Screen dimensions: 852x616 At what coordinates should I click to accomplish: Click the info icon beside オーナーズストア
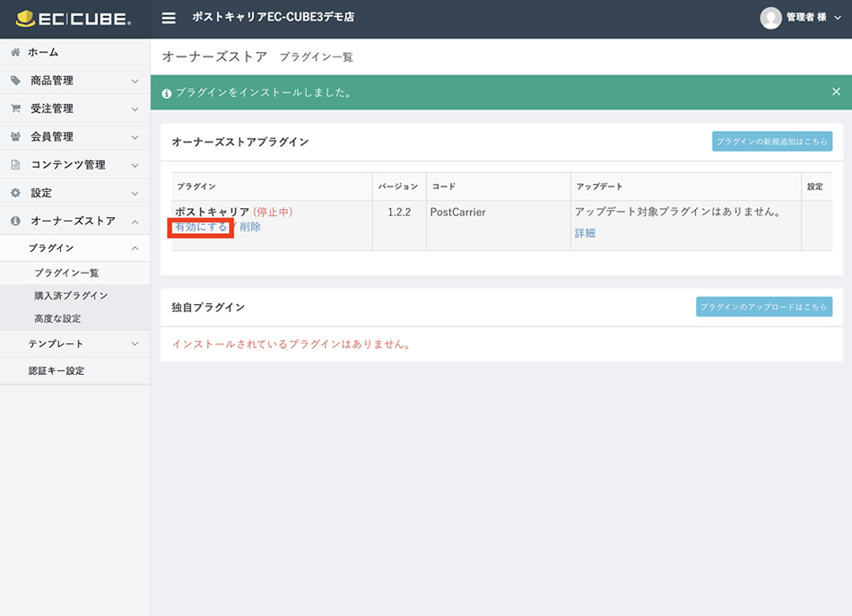pos(15,221)
